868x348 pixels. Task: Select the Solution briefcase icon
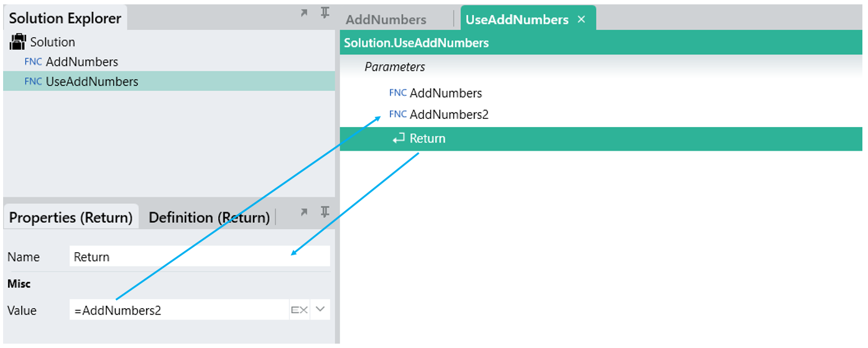pyautogui.click(x=17, y=42)
